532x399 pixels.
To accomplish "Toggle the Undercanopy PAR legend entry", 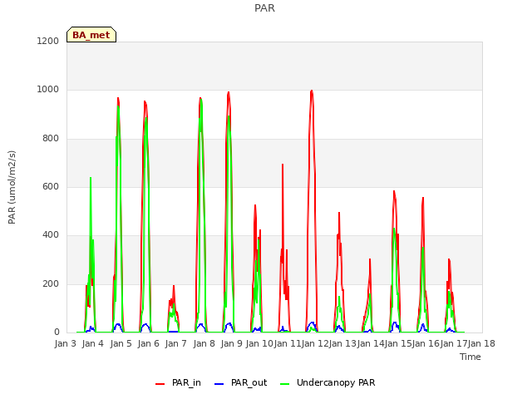I will (328, 382).
